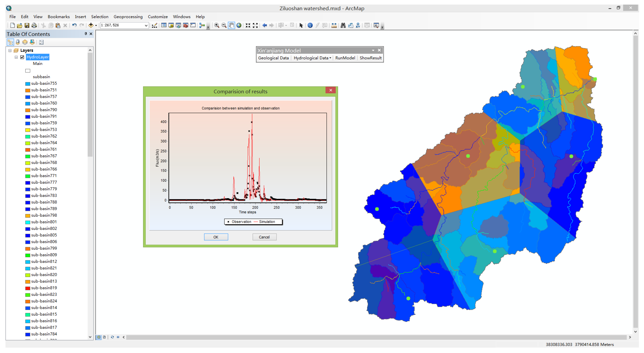
Task: Click the sub-basin819 red color swatch
Action: tap(28, 288)
